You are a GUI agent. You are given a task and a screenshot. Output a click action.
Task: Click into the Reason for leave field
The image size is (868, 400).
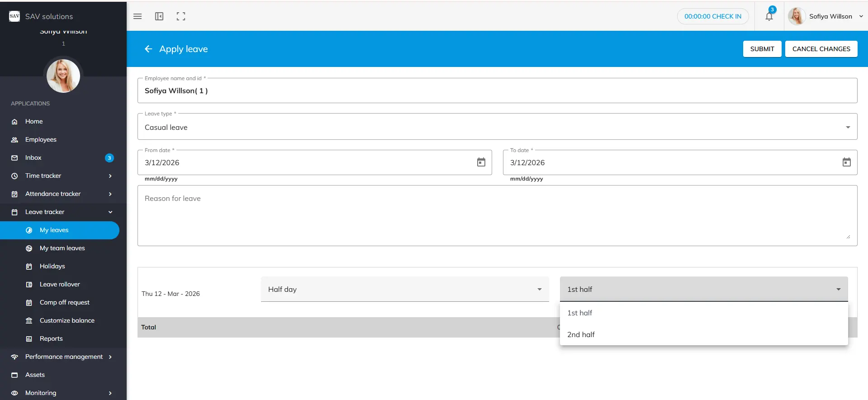coord(497,216)
